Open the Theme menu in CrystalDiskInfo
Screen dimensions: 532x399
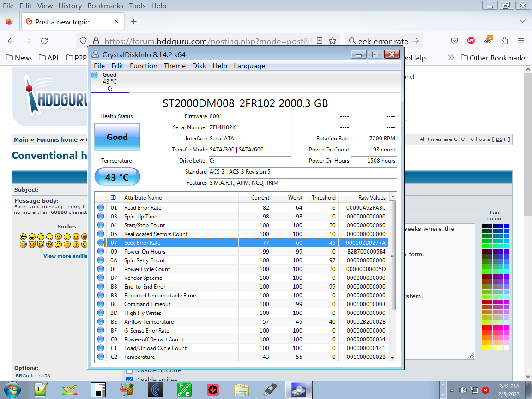tap(175, 66)
